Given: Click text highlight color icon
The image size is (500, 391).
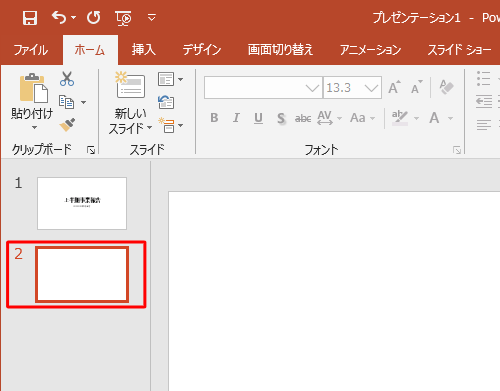Looking at the screenshot, I should (400, 118).
